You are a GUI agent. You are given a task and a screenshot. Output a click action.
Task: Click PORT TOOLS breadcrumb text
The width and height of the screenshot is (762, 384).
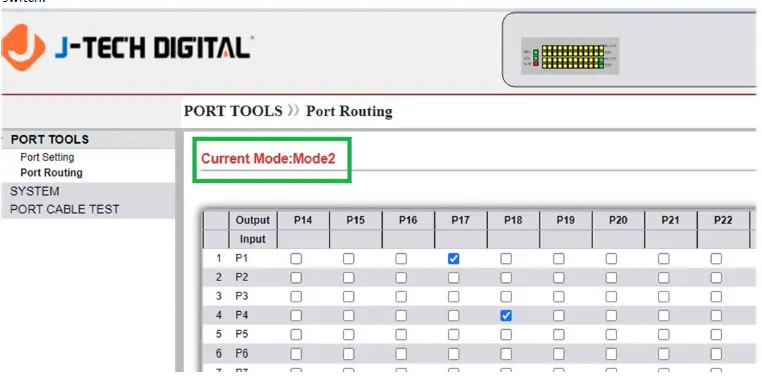point(233,111)
